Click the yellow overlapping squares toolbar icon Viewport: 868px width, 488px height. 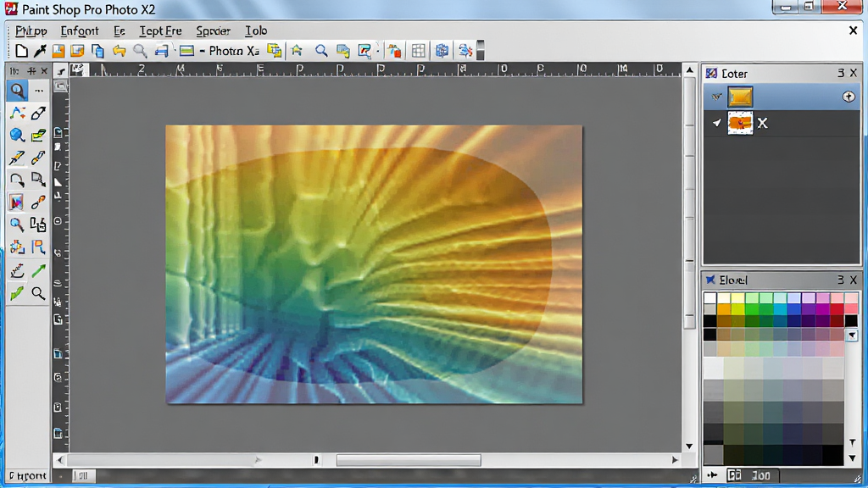[x=274, y=51]
